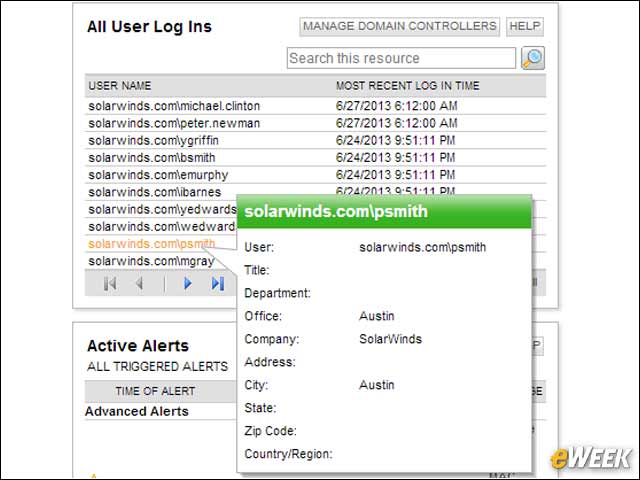Click peter.newman's 6/27/2013 6:12:00 AM time
The image size is (640, 480).
tap(396, 123)
